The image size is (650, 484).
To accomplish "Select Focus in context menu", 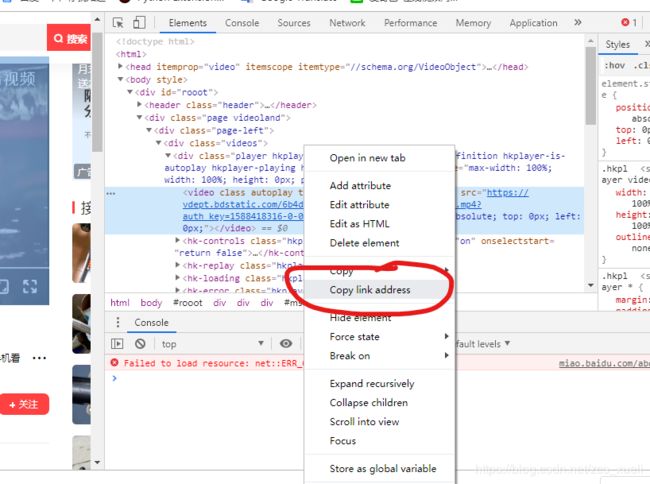I will (x=342, y=441).
